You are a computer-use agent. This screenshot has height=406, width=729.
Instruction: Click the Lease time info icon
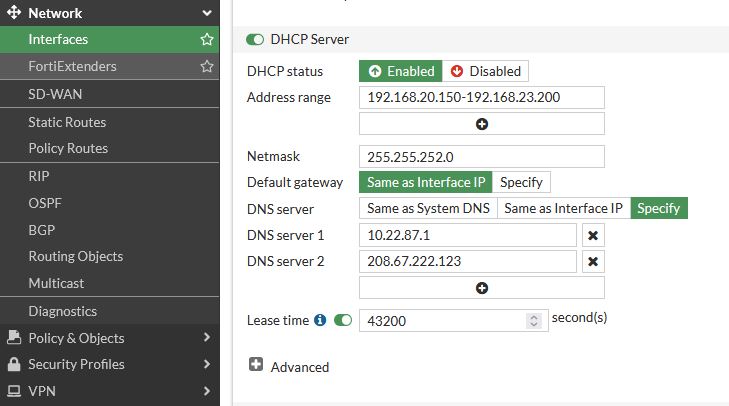pyautogui.click(x=320, y=320)
